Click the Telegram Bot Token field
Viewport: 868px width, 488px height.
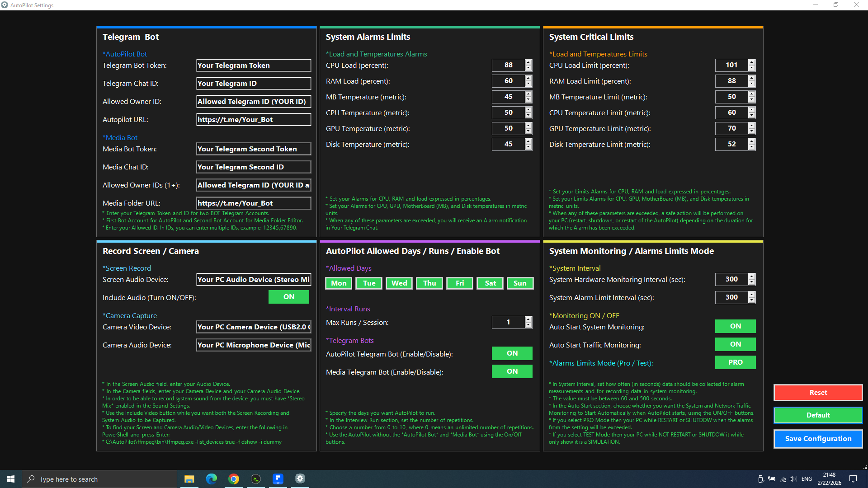[254, 66]
